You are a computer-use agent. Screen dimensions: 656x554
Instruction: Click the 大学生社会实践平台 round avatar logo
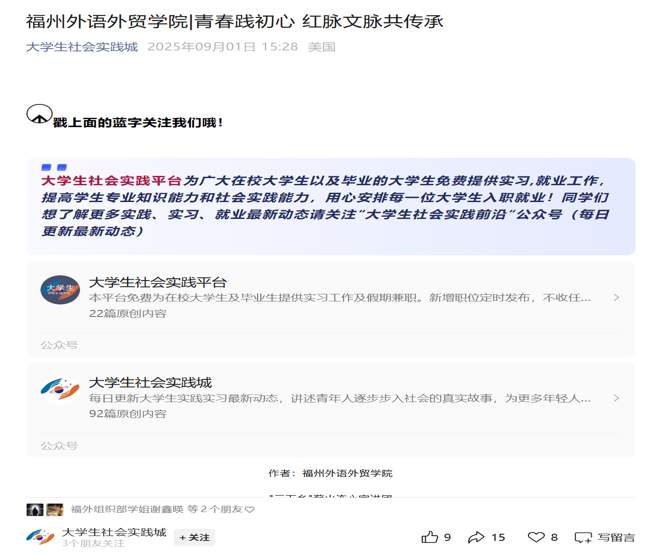click(x=60, y=290)
